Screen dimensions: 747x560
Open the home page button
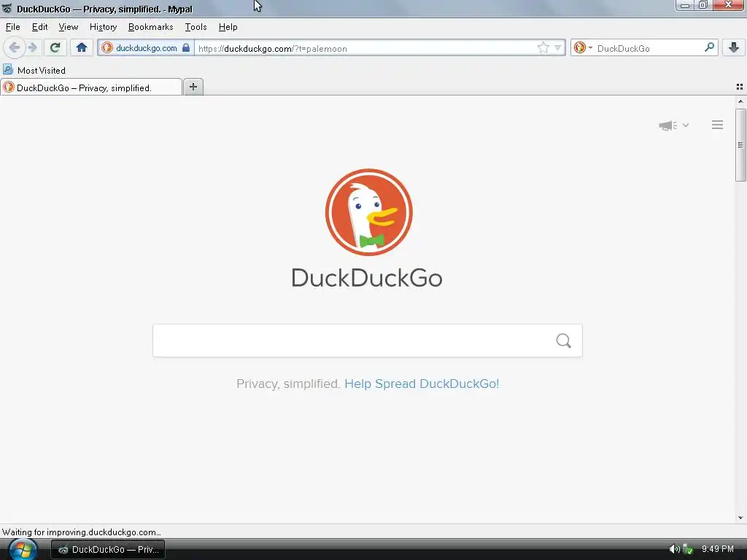(x=82, y=47)
